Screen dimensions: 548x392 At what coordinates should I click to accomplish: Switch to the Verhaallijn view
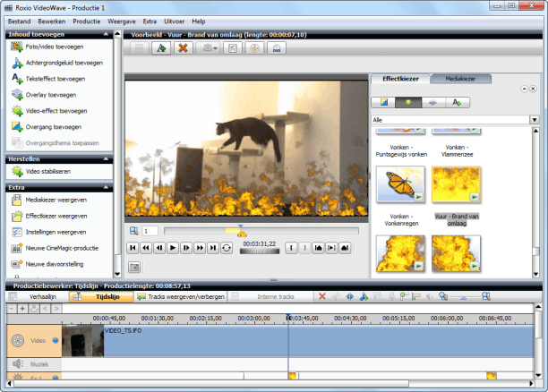tap(42, 295)
